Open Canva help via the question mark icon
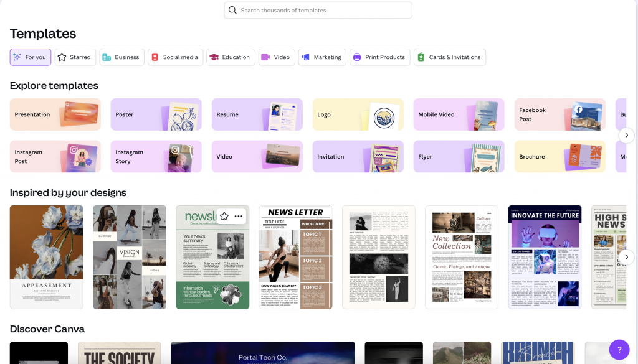This screenshot has width=638, height=364. point(619,349)
